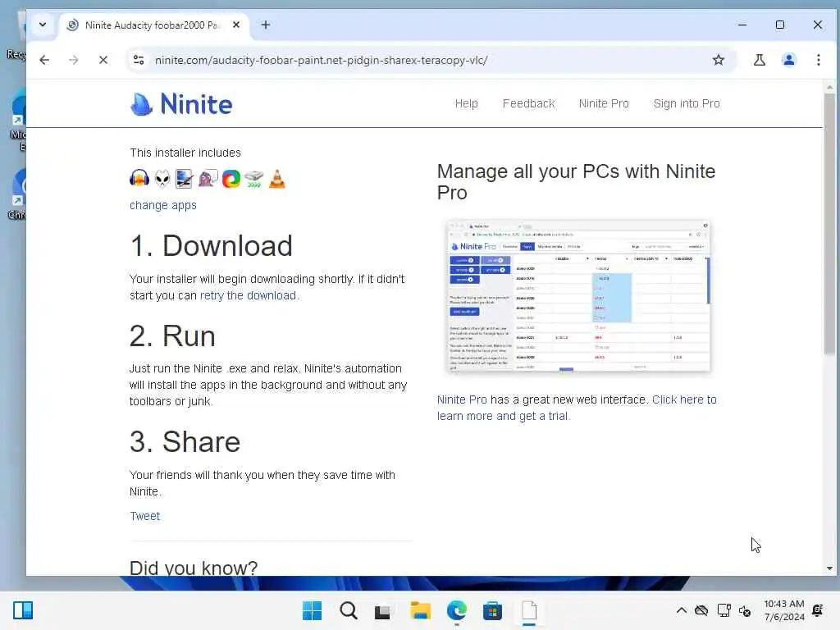Screen dimensions: 840x630
Task: Open the Feedback page
Action: [x=528, y=103]
